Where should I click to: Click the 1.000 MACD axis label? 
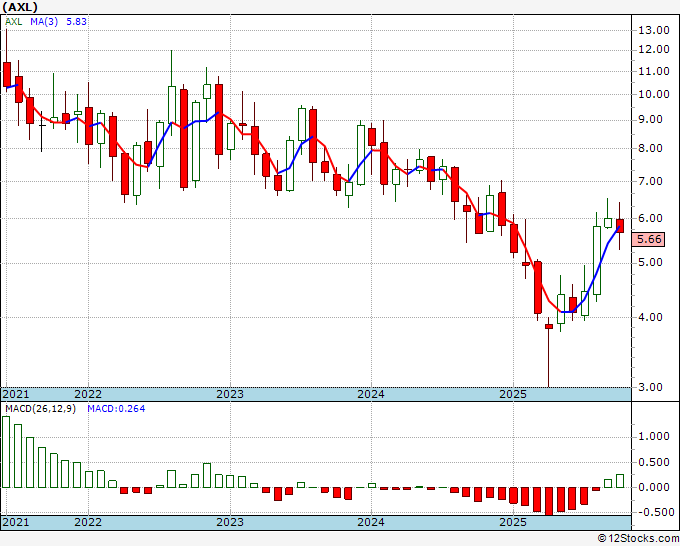[x=654, y=437]
